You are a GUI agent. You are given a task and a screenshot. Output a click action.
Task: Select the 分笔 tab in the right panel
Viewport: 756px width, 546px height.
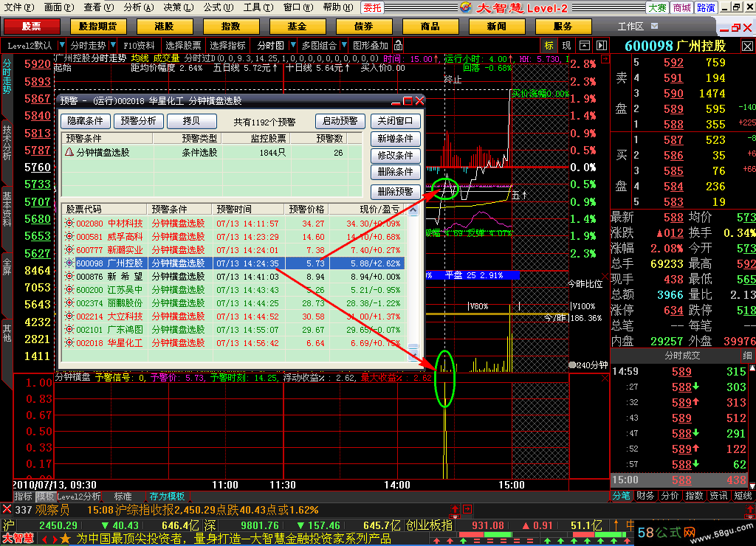click(x=622, y=496)
